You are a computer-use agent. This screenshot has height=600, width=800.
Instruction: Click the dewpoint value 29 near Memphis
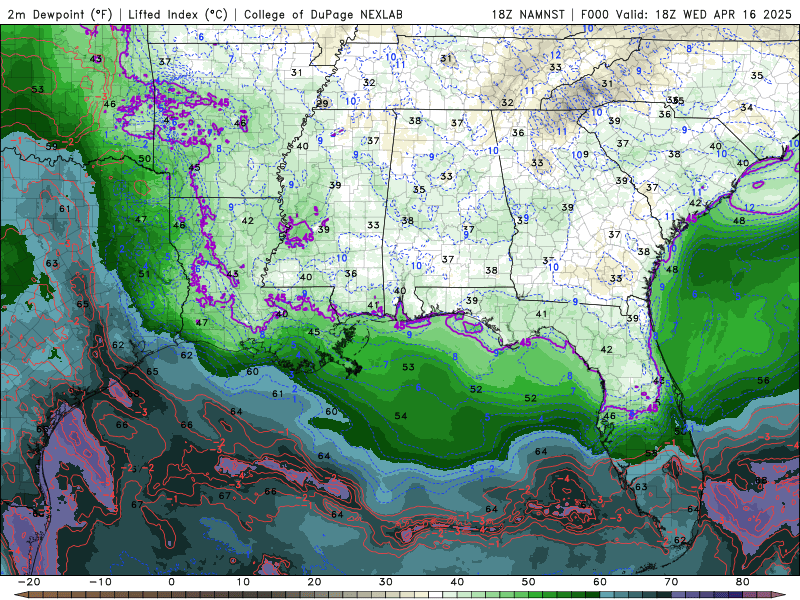click(322, 104)
